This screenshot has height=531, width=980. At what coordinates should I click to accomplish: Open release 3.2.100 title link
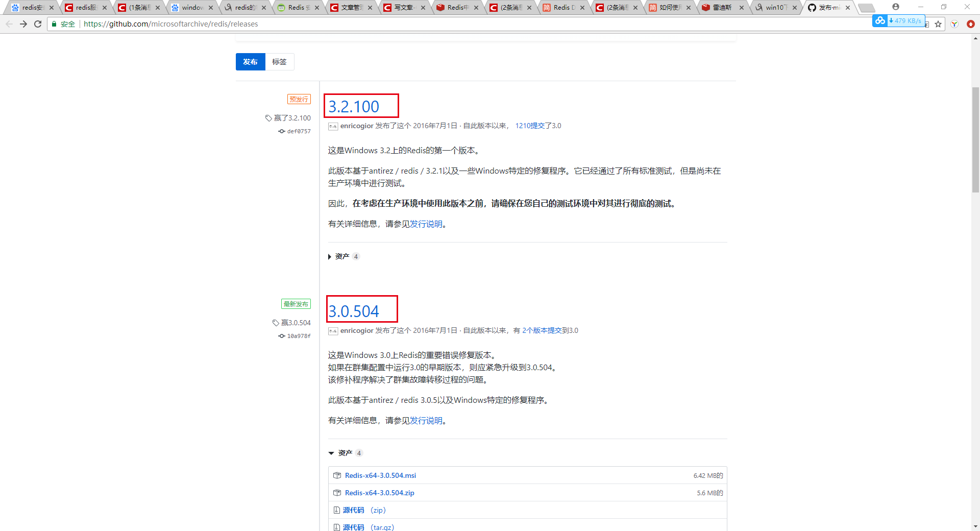pos(354,107)
